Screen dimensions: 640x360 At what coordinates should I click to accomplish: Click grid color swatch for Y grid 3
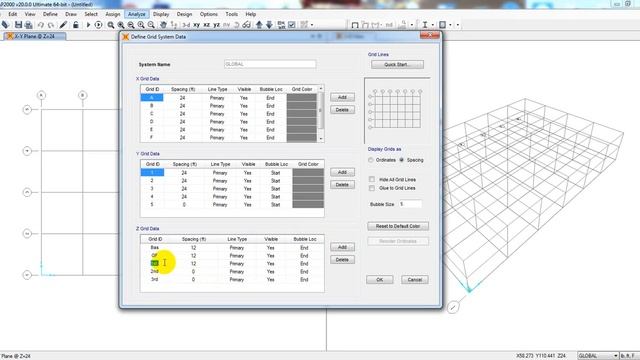click(308, 189)
